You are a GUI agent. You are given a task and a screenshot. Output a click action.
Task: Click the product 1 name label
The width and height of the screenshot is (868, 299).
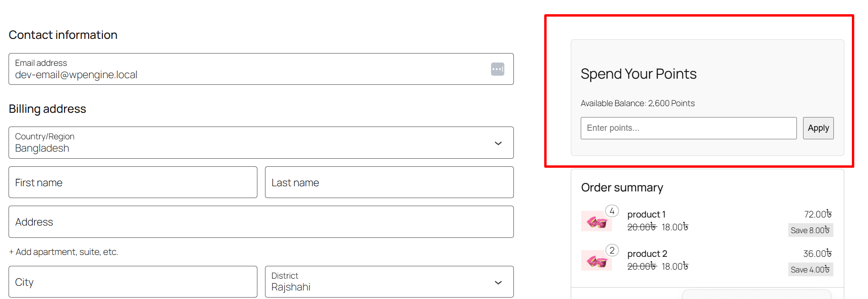tap(647, 214)
